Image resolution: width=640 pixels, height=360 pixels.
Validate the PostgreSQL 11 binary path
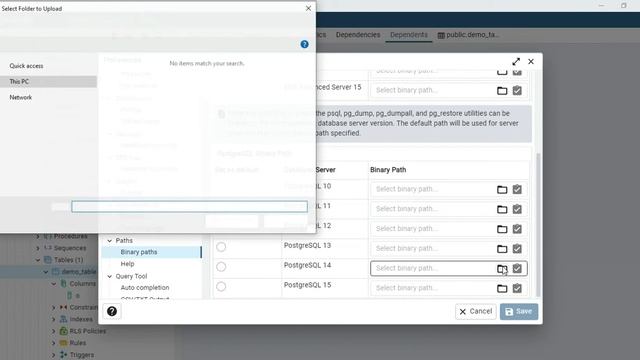pyautogui.click(x=517, y=209)
